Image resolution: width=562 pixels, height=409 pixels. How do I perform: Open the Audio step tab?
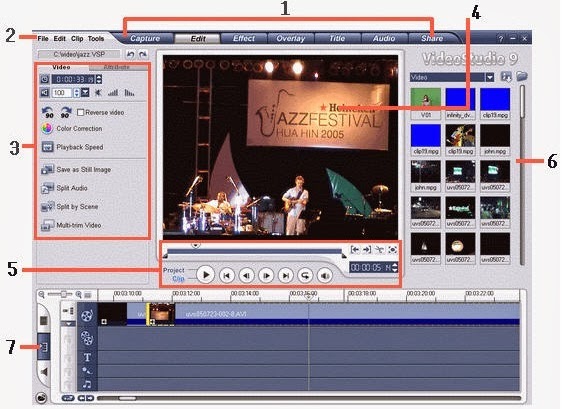click(384, 38)
